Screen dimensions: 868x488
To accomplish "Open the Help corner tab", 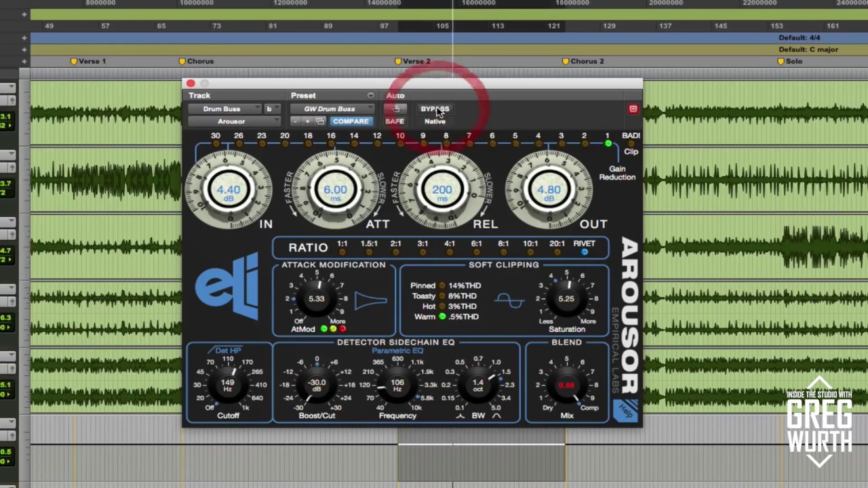I will [x=627, y=411].
